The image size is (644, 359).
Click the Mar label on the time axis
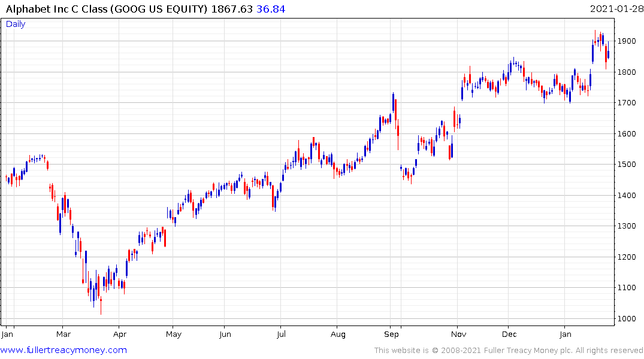64,334
